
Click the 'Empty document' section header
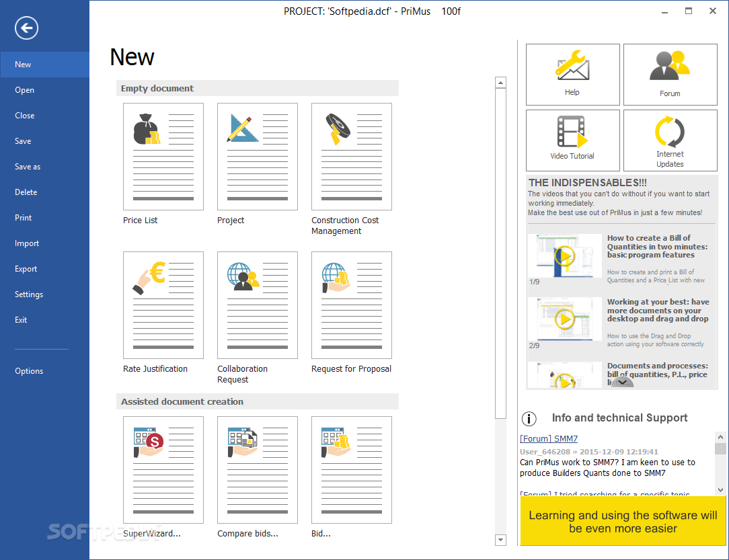coord(257,88)
